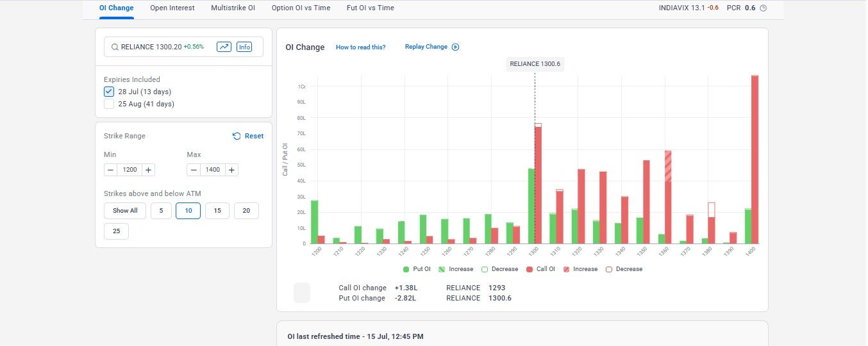Click the PCR help question icon

(763, 8)
